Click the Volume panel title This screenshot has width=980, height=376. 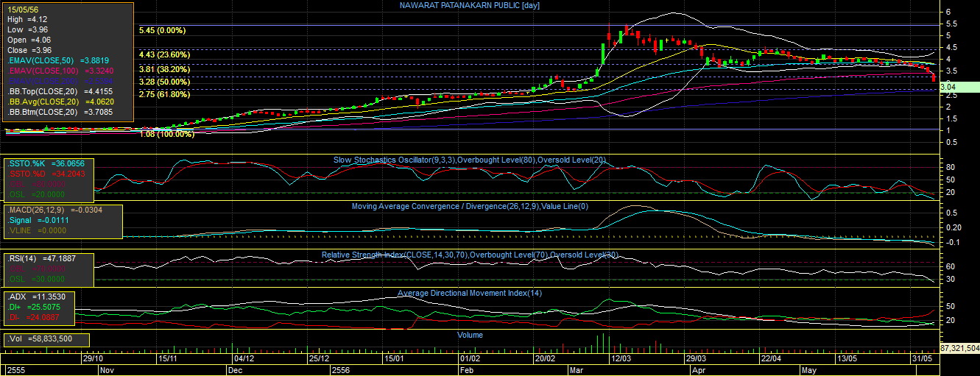click(470, 335)
